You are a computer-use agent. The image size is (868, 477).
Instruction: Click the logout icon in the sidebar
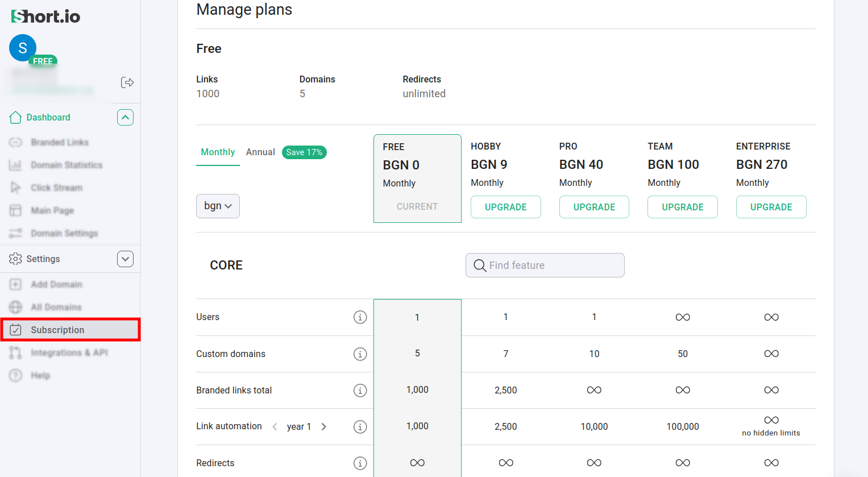[127, 82]
